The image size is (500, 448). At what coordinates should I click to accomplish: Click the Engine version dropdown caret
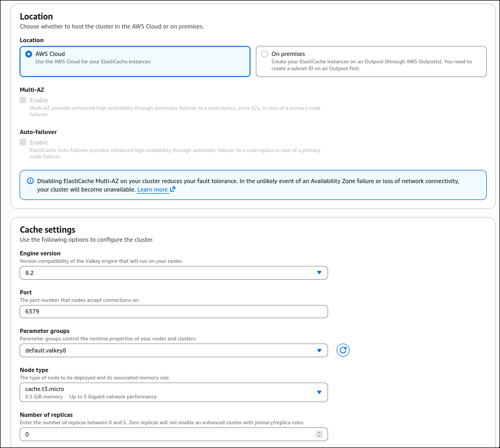point(319,273)
